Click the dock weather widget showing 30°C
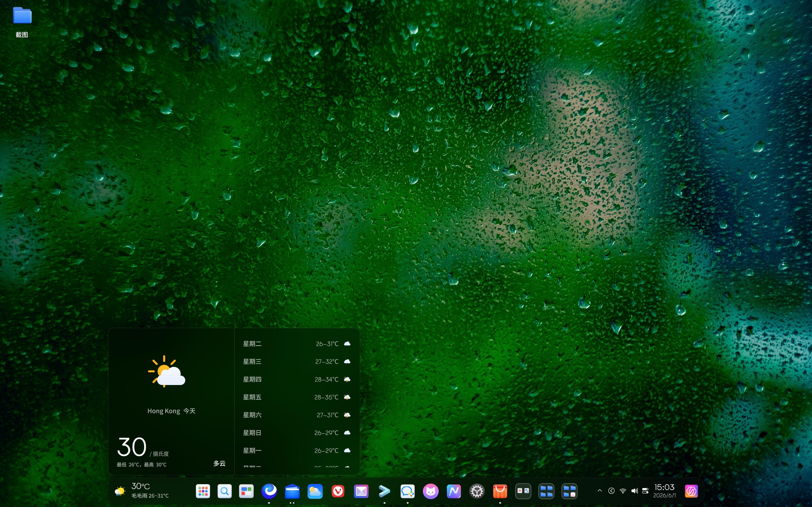This screenshot has height=507, width=812. pyautogui.click(x=142, y=491)
